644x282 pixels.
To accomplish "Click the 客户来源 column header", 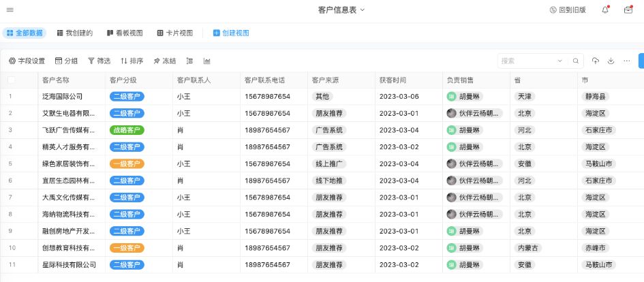I will coord(341,80).
